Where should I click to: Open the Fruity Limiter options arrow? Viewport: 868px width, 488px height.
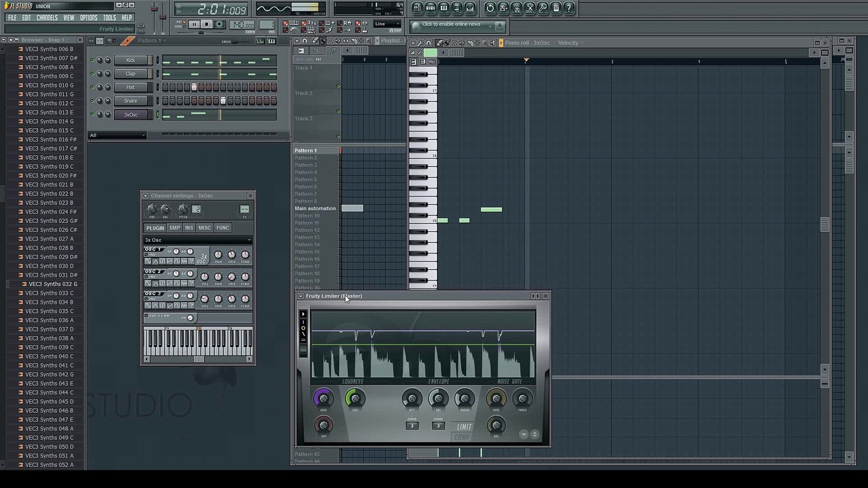(x=300, y=296)
